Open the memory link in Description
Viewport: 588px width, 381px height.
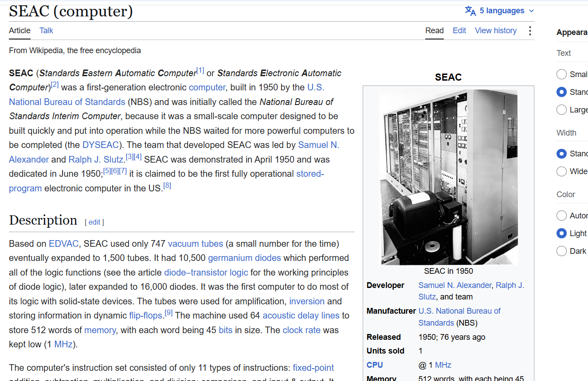(x=100, y=330)
